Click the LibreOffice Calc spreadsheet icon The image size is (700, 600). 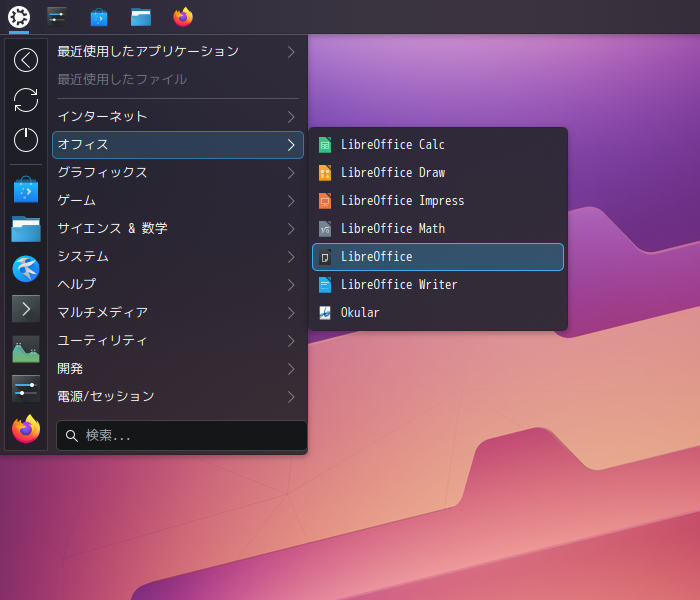pyautogui.click(x=325, y=145)
